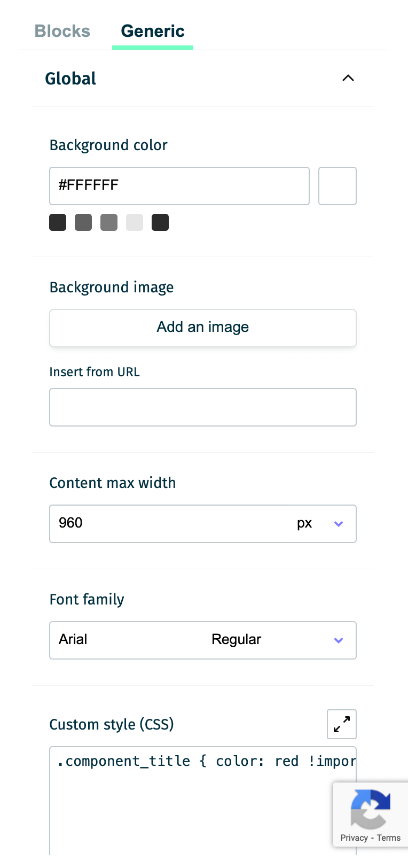408x868 pixels.
Task: Pick the first dark preset color swatch
Action: tap(58, 222)
